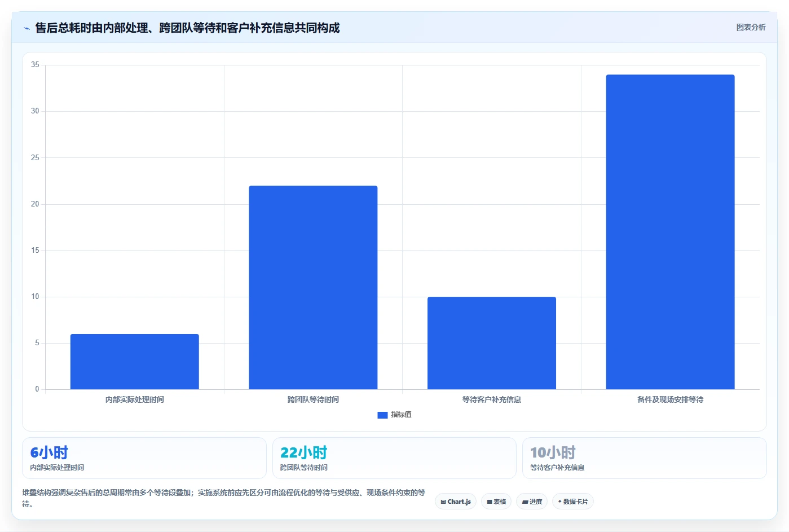Viewport: 789px width, 532px height.
Task: Select the 进度 tag chip
Action: click(x=532, y=502)
